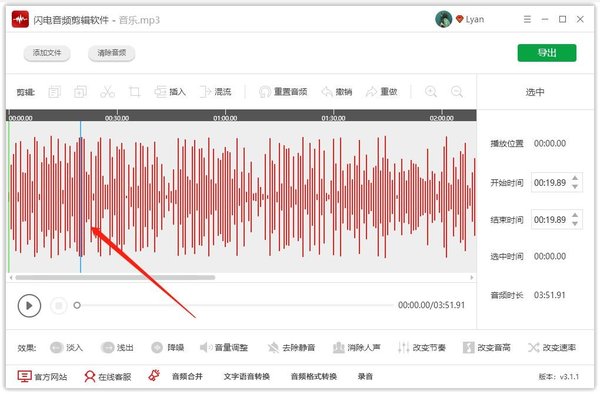Click the red app logo in title bar

coord(20,19)
